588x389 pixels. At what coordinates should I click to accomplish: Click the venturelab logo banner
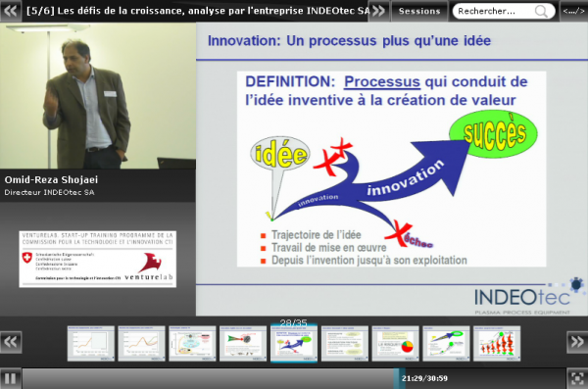tap(97, 260)
